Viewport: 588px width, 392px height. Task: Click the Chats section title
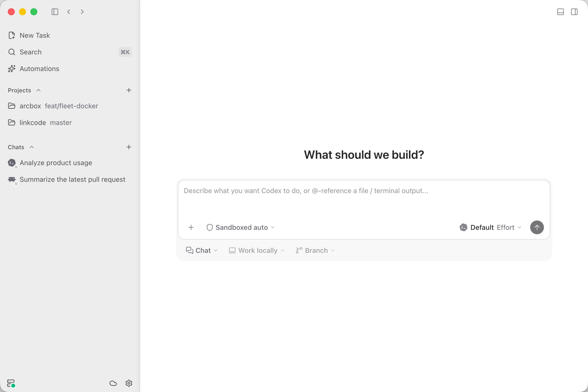pos(16,147)
